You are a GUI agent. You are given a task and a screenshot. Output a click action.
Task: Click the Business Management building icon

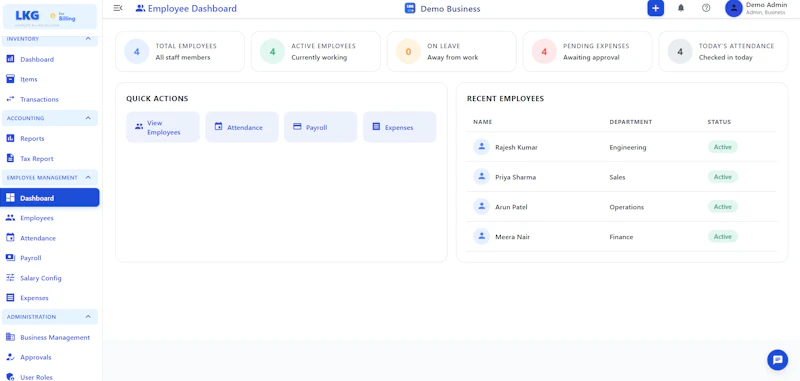click(x=10, y=337)
